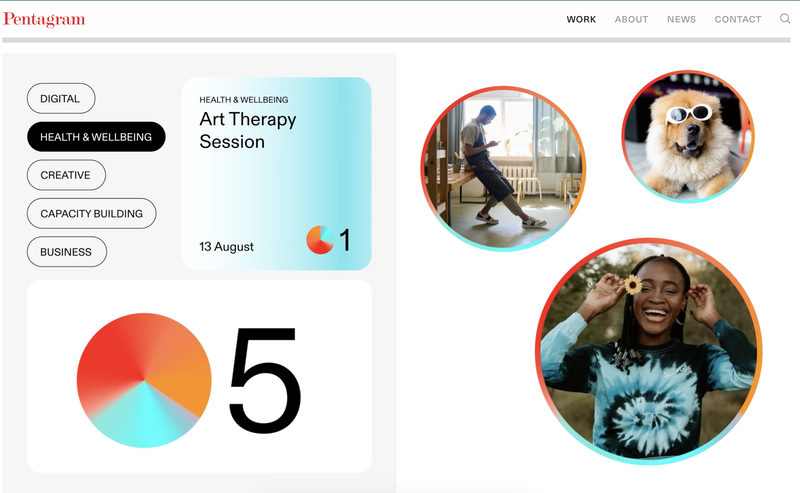Open the smiling woman with sunflower photo
The width and height of the screenshot is (800, 493).
click(648, 351)
